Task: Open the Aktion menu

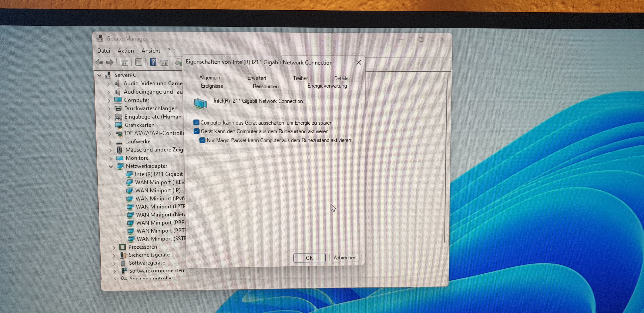Action: pos(125,51)
